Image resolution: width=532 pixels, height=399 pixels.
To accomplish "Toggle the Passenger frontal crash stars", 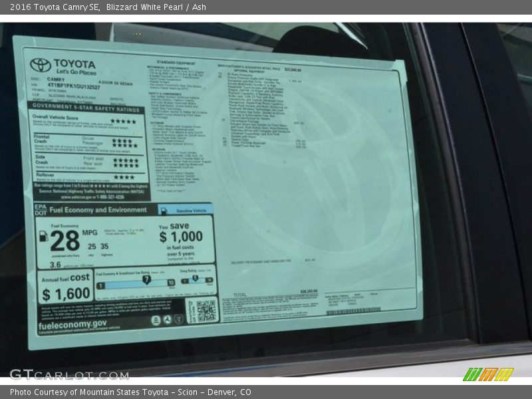I will pyautogui.click(x=125, y=144).
